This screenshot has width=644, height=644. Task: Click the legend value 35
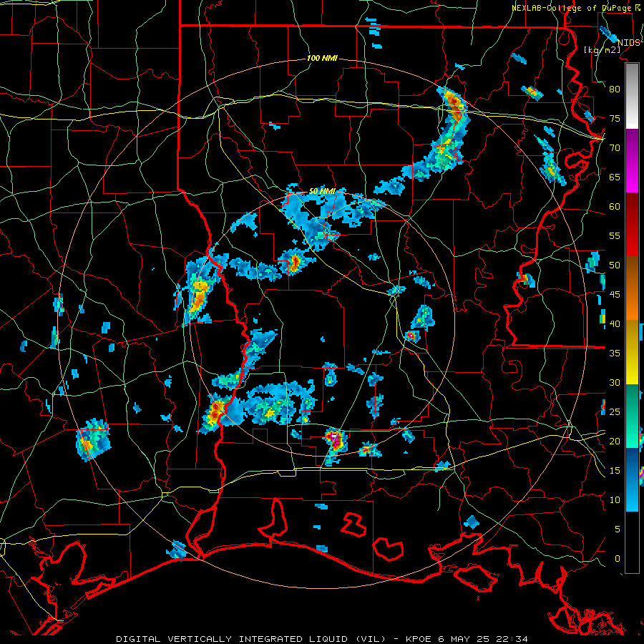point(615,353)
